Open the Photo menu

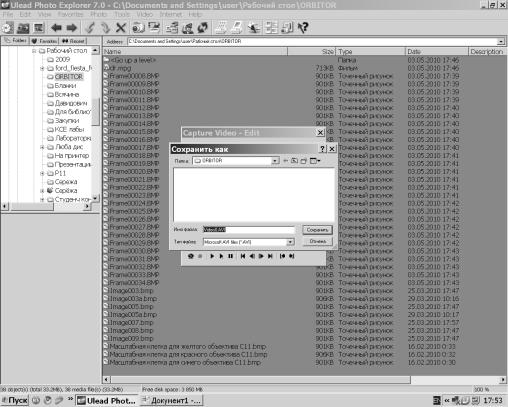click(99, 14)
